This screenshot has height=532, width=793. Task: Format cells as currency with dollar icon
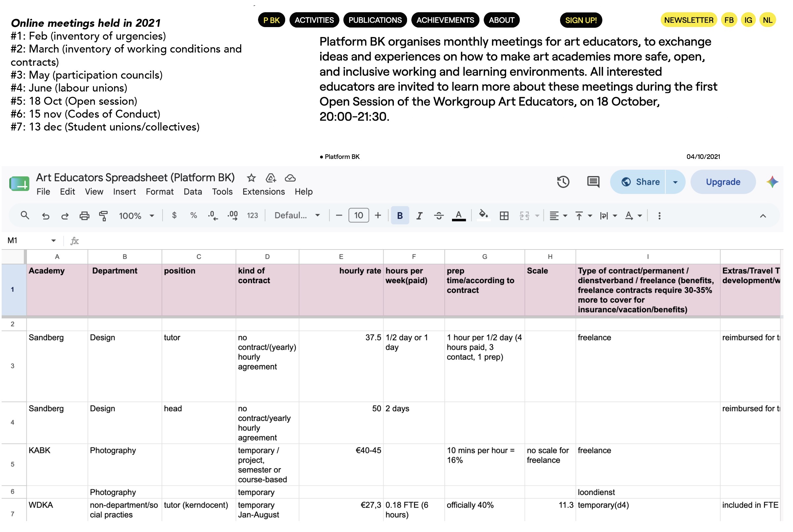174,215
